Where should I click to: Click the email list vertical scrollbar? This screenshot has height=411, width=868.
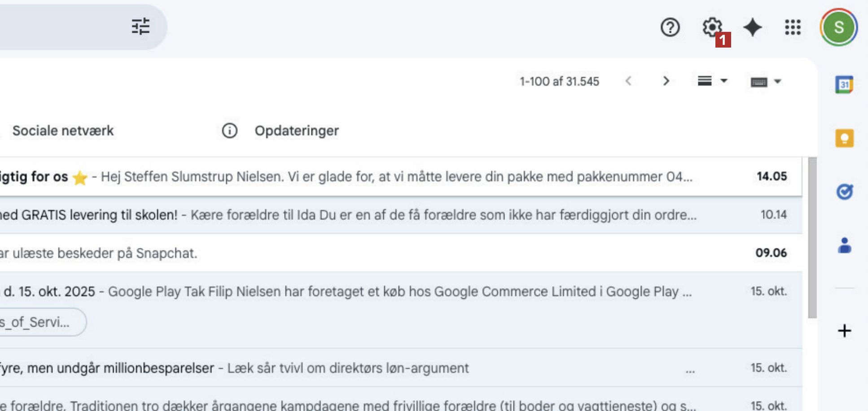click(x=812, y=238)
